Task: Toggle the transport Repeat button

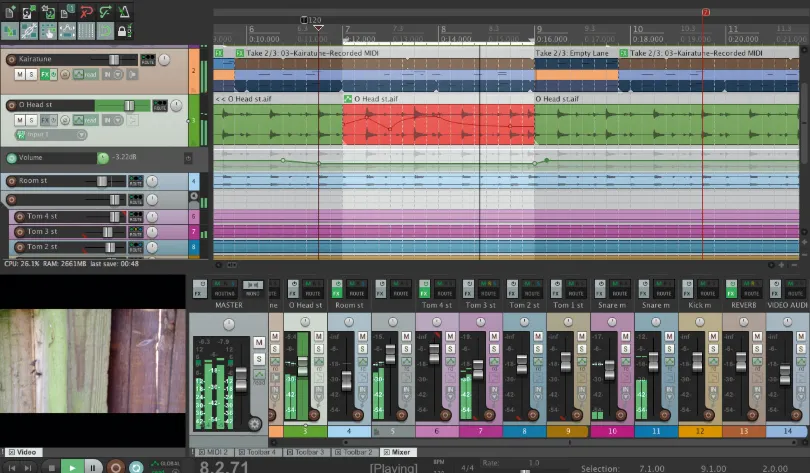Action: (136, 467)
